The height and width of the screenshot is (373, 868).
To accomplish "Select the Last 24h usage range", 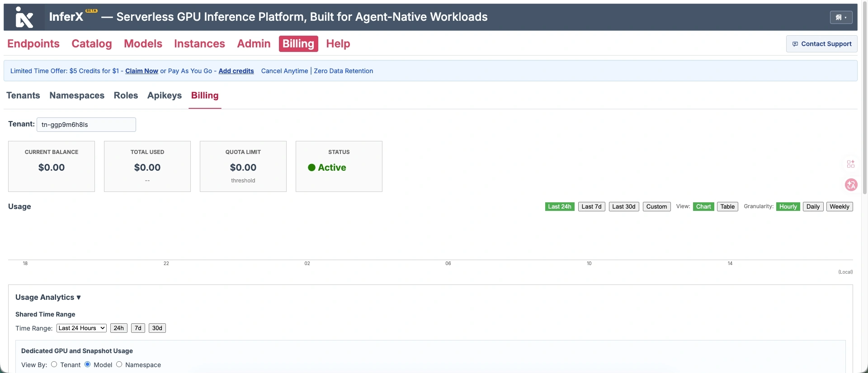I will (560, 207).
